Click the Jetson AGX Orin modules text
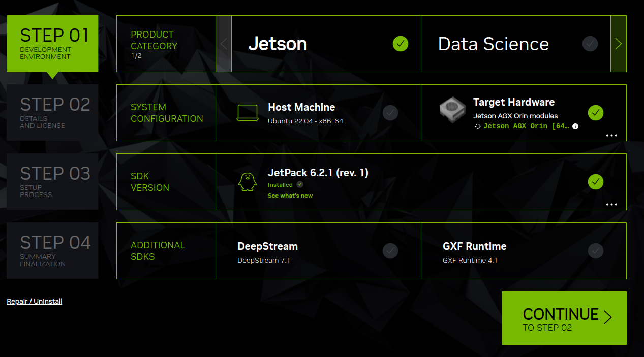Viewport: 644px width, 357px height. (x=515, y=116)
